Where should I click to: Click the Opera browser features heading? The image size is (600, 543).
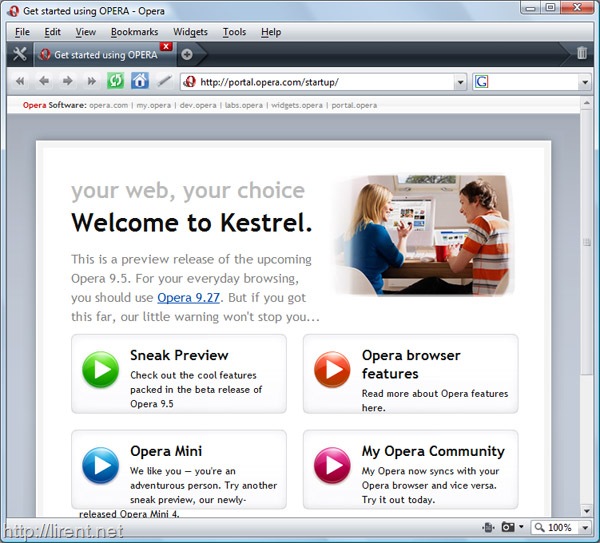(x=411, y=364)
